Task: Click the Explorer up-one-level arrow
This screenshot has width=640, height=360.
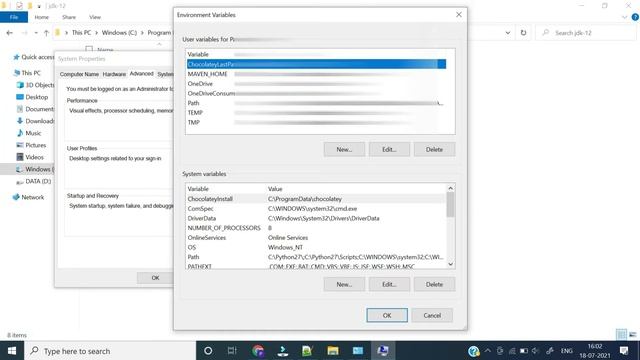Action: pos(46,33)
